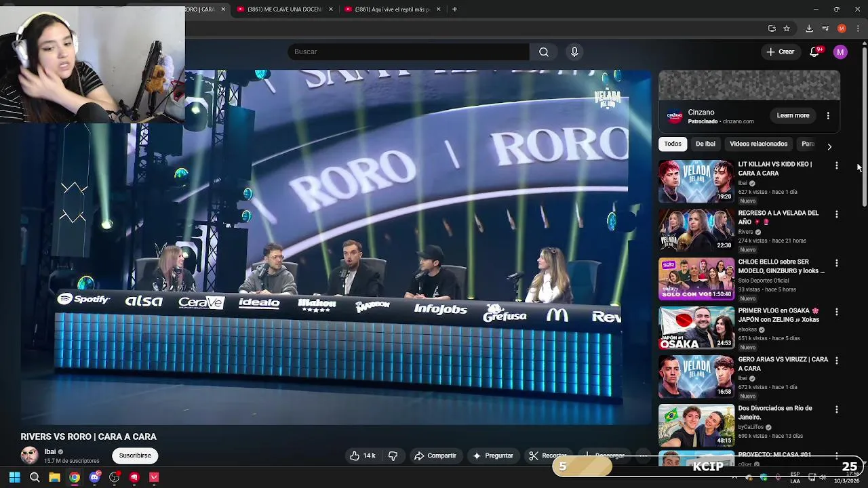Viewport: 868px width, 488px height.
Task: Click Chrome icon in taskbar
Action: pos(75,477)
